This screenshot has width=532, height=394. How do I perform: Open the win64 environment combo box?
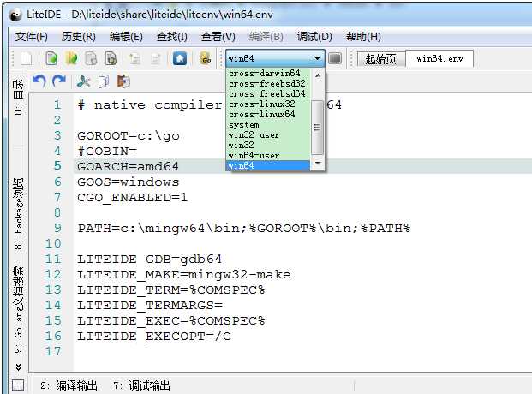coord(275,58)
